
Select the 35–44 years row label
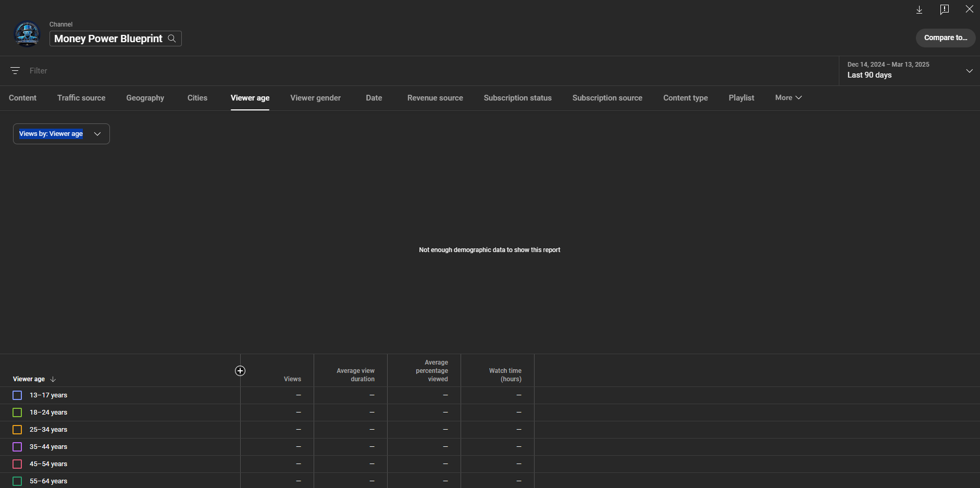point(48,447)
